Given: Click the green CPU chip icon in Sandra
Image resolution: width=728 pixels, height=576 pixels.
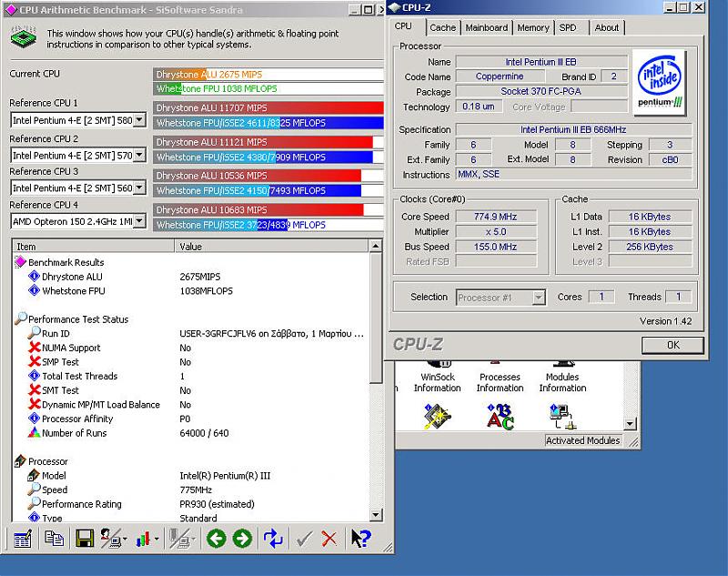Looking at the screenshot, I should (24, 37).
